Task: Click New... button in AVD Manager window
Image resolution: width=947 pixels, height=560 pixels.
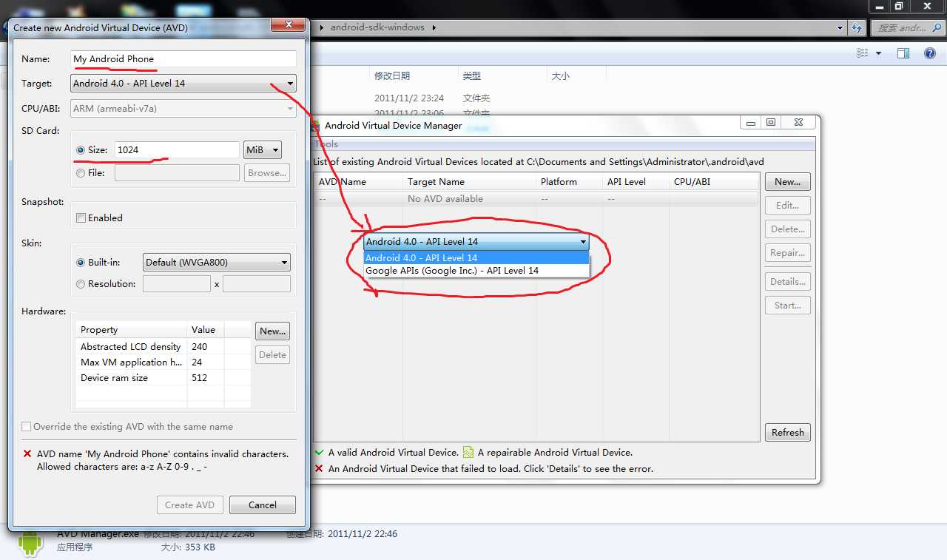Action: pos(788,182)
